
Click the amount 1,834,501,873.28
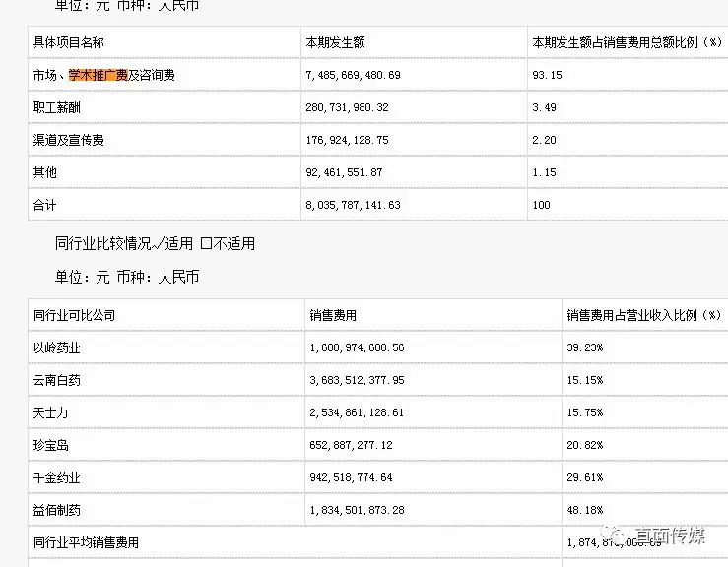(x=357, y=510)
